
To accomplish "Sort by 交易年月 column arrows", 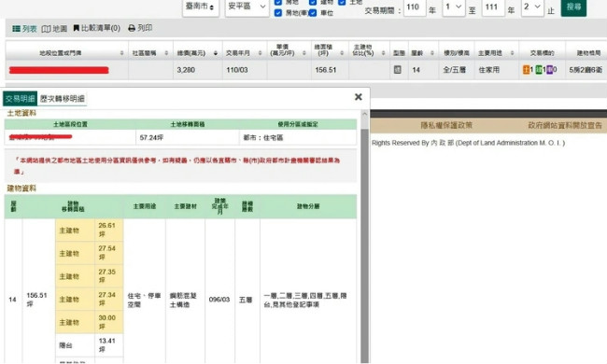I will coord(261,52).
